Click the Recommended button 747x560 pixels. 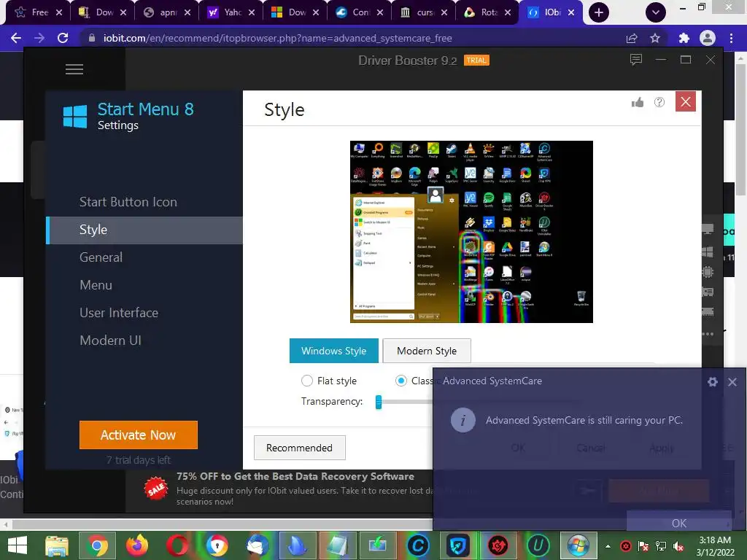tap(299, 448)
